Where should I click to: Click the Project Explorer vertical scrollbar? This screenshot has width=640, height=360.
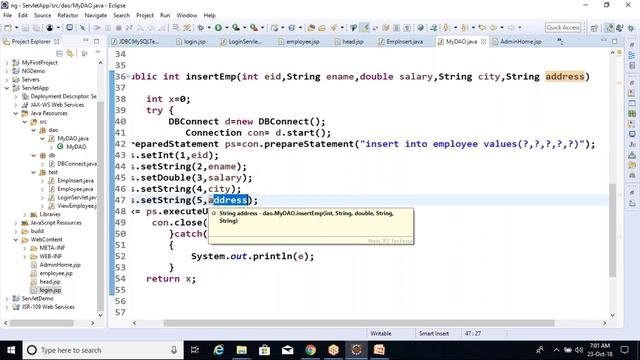[100, 205]
